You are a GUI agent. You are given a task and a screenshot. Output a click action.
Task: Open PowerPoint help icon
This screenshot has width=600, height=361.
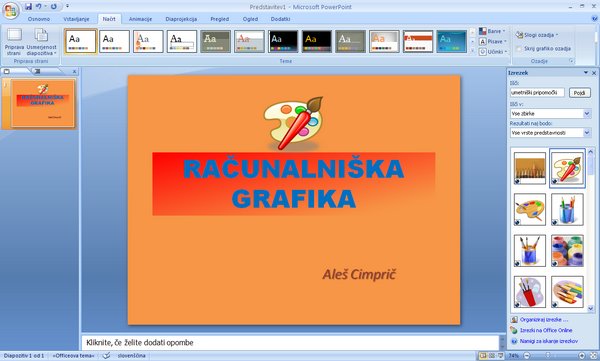pyautogui.click(x=594, y=18)
